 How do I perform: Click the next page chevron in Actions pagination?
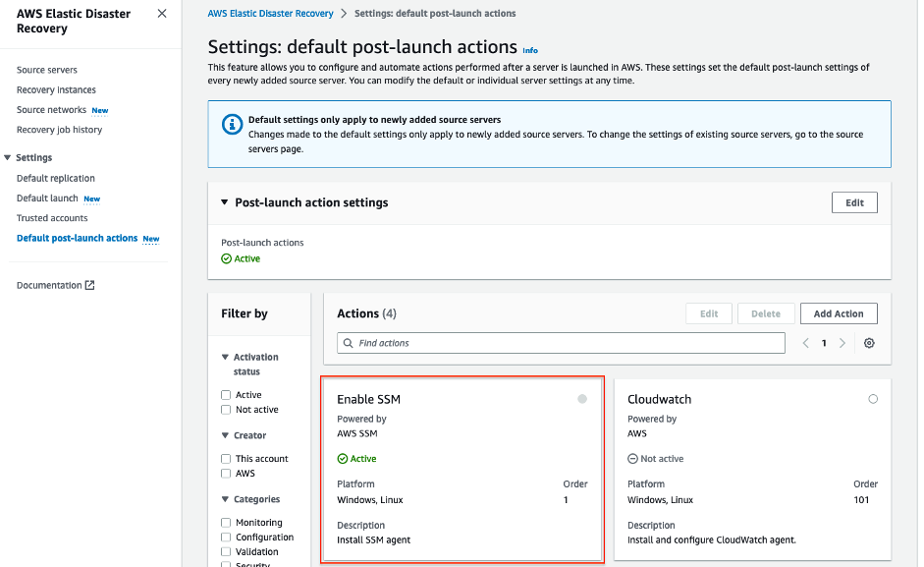[x=842, y=342]
